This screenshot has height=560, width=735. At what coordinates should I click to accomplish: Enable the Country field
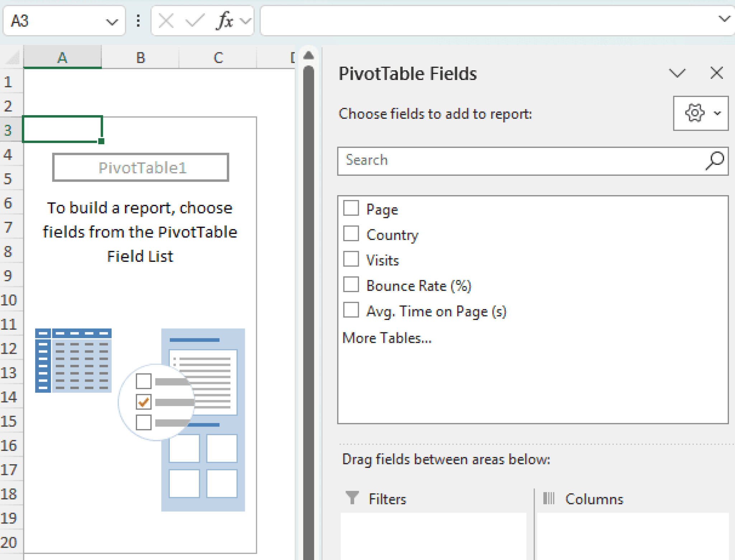coord(351,233)
